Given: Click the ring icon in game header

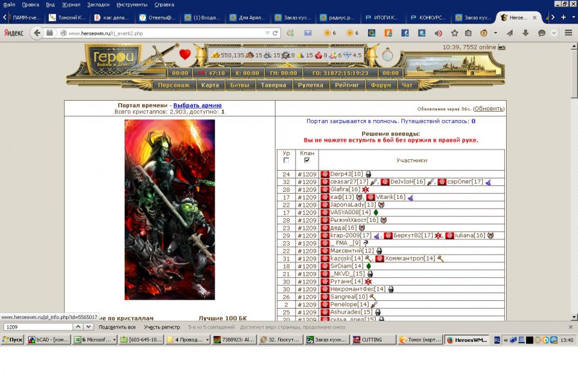Looking at the screenshot, I should [x=387, y=55].
